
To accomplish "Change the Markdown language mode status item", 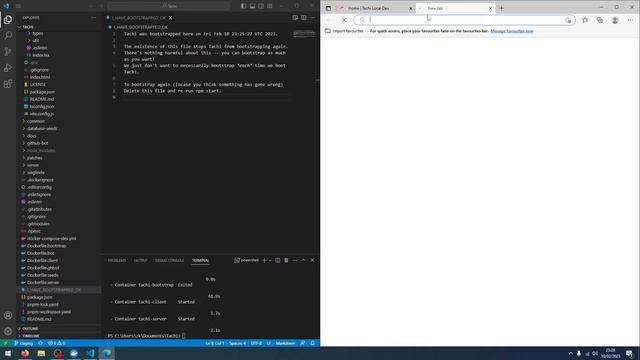I will 285,343.
